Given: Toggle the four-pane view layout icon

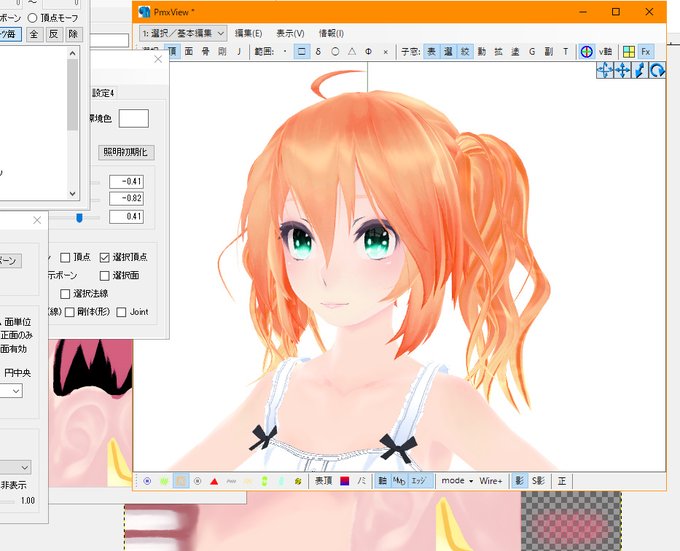Looking at the screenshot, I should click(x=629, y=52).
